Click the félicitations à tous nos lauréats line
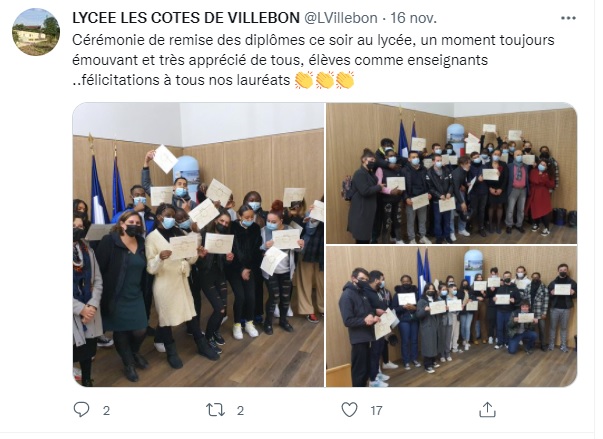Image resolution: width=603 pixels, height=439 pixels. 181,80
